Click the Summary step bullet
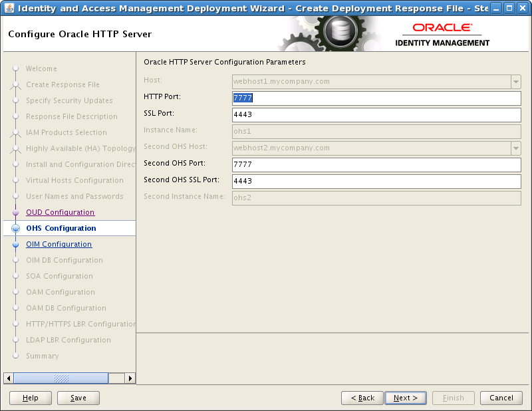The image size is (532, 411). (15, 356)
